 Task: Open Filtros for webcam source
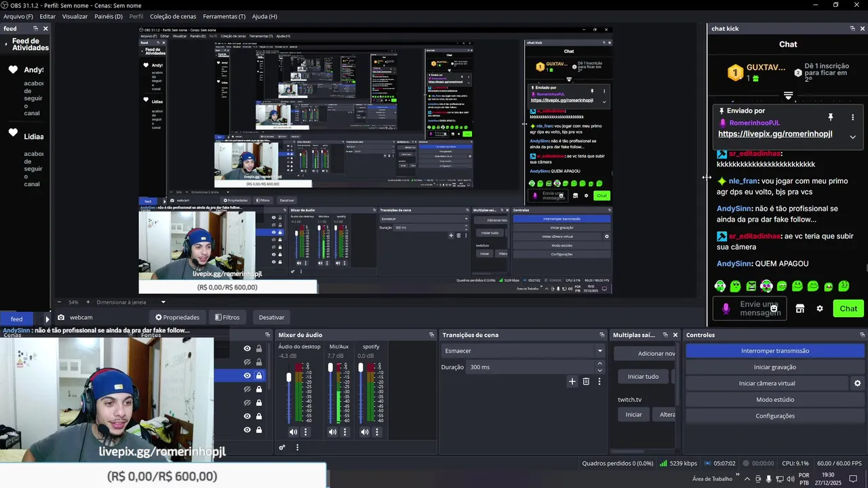[227, 317]
